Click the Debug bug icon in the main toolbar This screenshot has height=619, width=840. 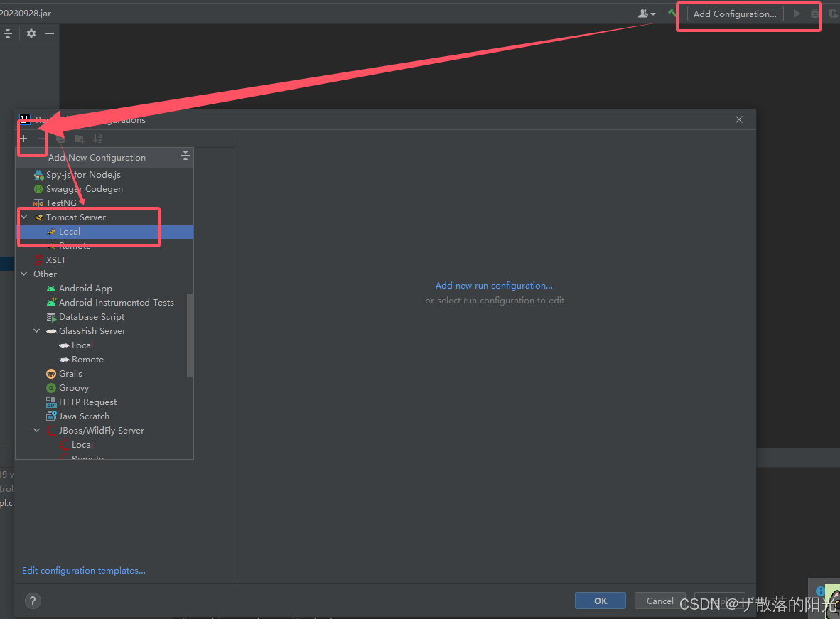(x=814, y=13)
